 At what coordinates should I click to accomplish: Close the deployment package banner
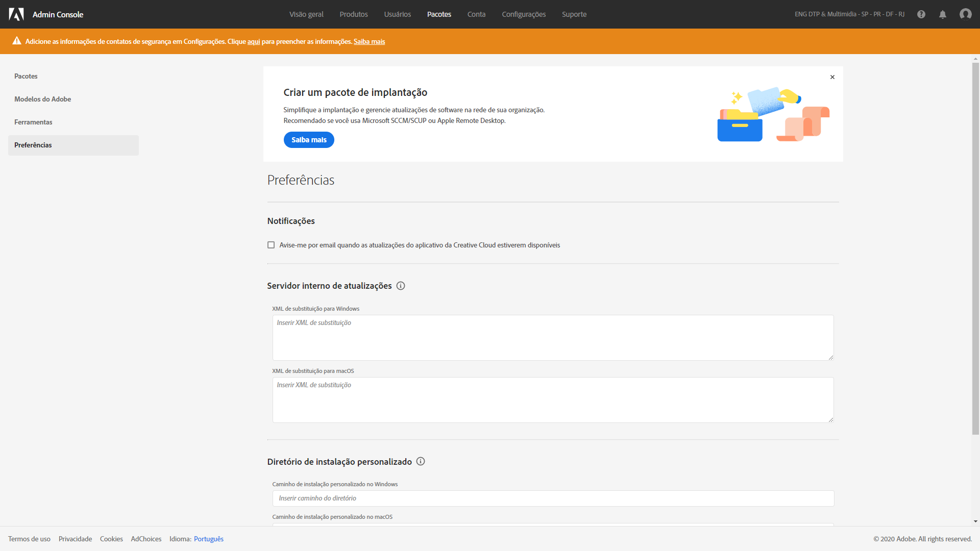832,77
